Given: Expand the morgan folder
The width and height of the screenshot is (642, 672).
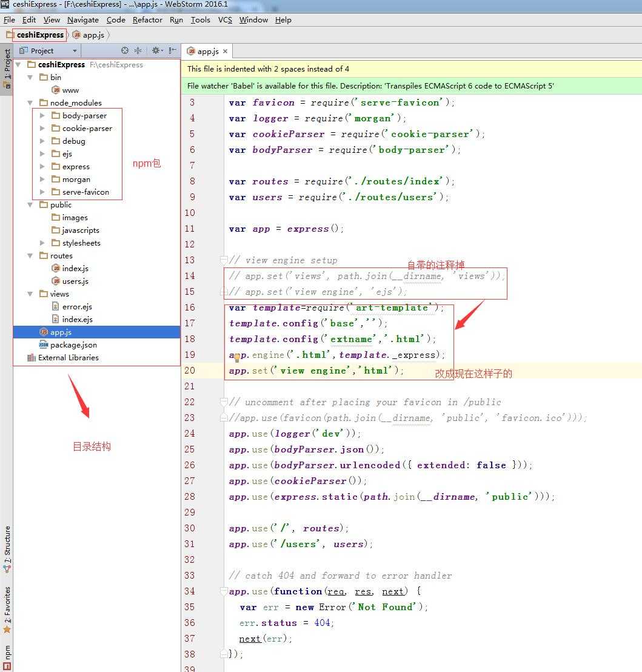Looking at the screenshot, I should [x=42, y=179].
